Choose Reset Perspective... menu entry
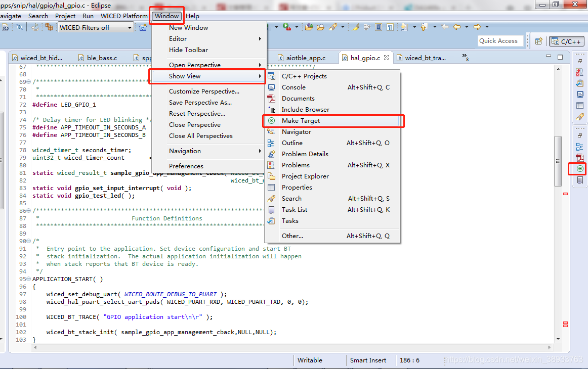Screen dimensions: 588x369 pyautogui.click(x=209, y=114)
